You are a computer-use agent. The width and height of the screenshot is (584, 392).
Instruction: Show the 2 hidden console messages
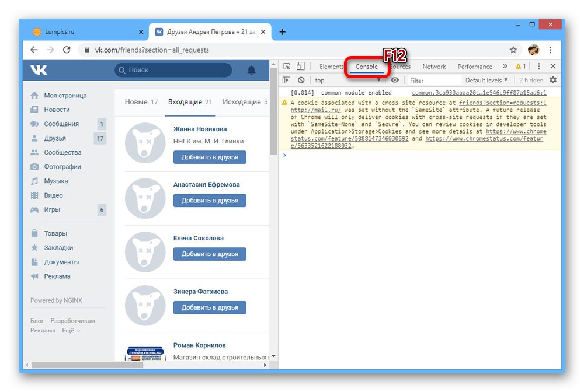(x=531, y=80)
